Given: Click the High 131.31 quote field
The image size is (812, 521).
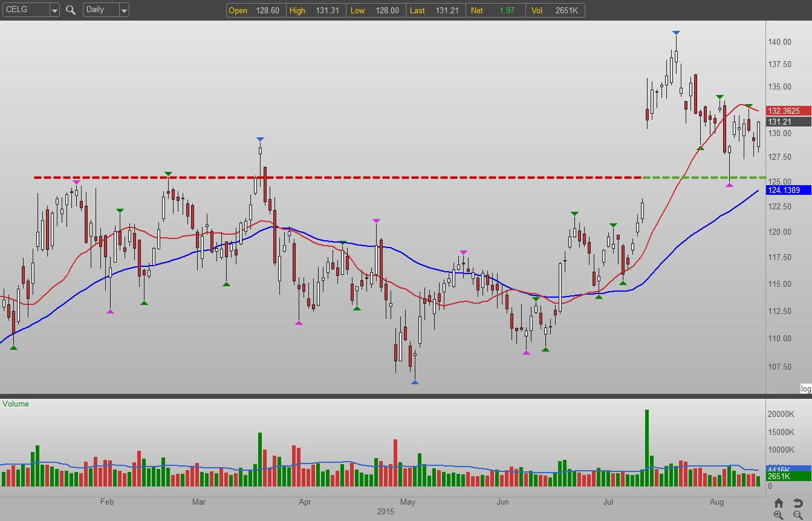Looking at the screenshot, I should tap(315, 10).
